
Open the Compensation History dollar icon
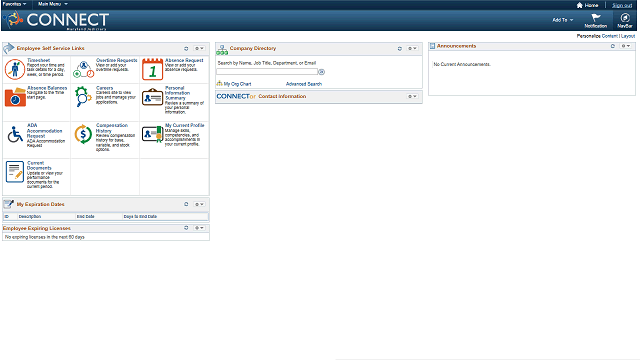83,134
